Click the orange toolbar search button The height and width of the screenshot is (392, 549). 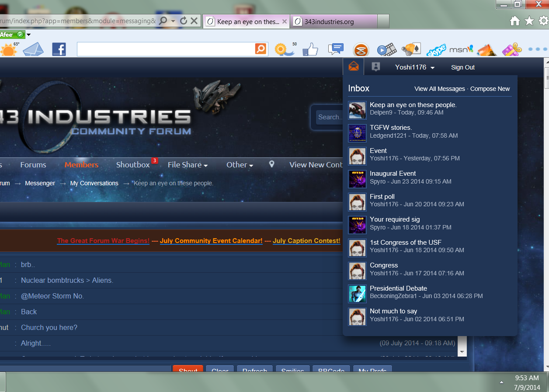261,49
